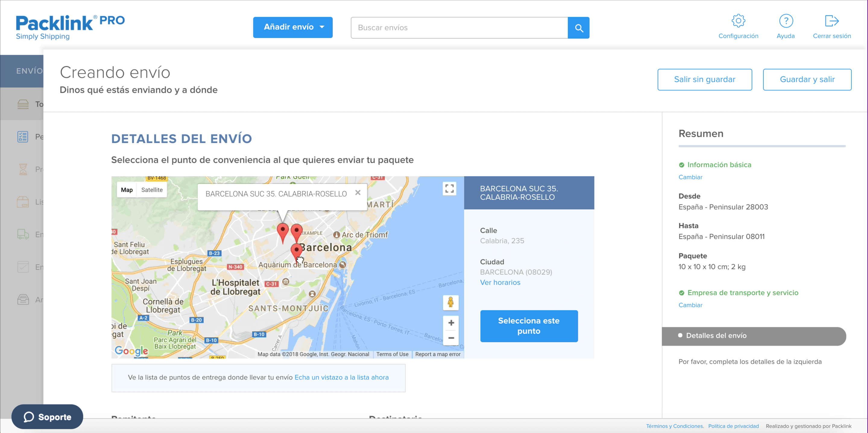The height and width of the screenshot is (433, 868).
Task: Select Detalles del envío summary step
Action: (754, 336)
